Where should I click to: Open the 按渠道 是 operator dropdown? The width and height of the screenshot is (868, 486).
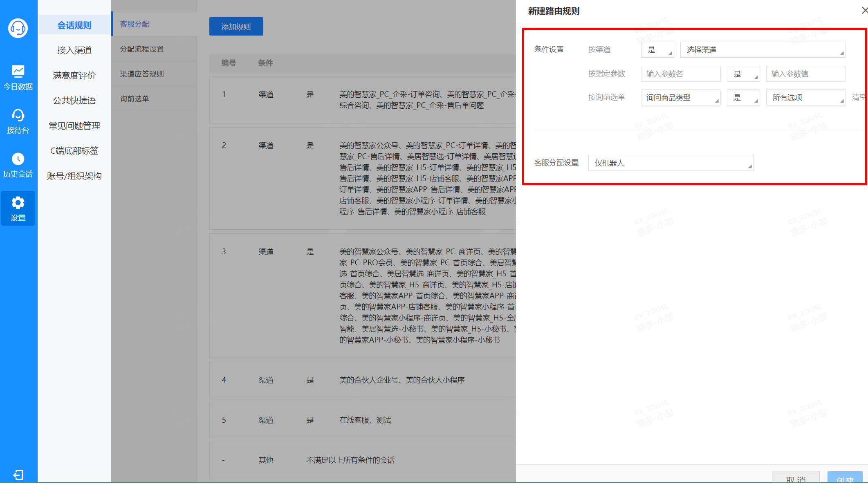coord(657,50)
